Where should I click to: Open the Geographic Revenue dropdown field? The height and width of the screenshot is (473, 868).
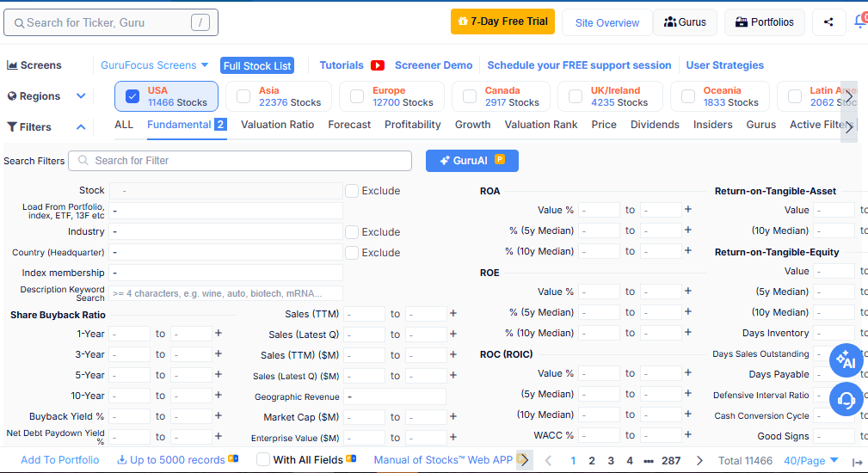point(395,396)
